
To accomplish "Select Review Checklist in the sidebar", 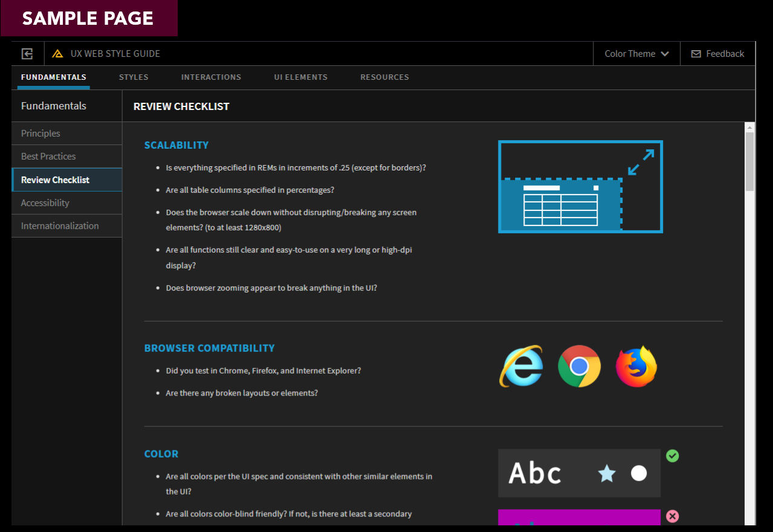I will coord(67,180).
